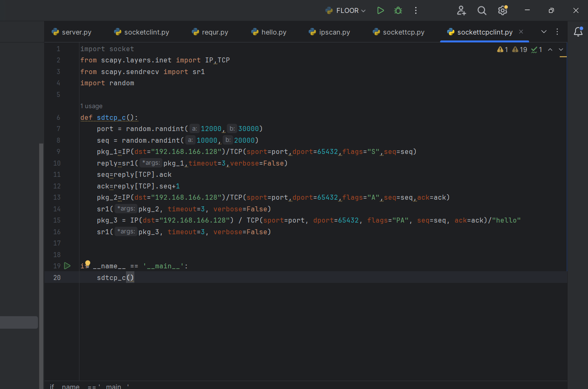Run the FLOOR configuration with play icon
The image size is (588, 389).
coord(380,10)
